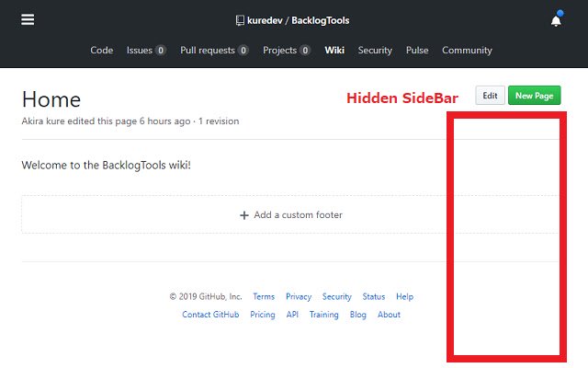Screen dimensions: 588x368
Task: Click the 'Welcome to the BacklogTools wiki!' text
Action: point(107,166)
